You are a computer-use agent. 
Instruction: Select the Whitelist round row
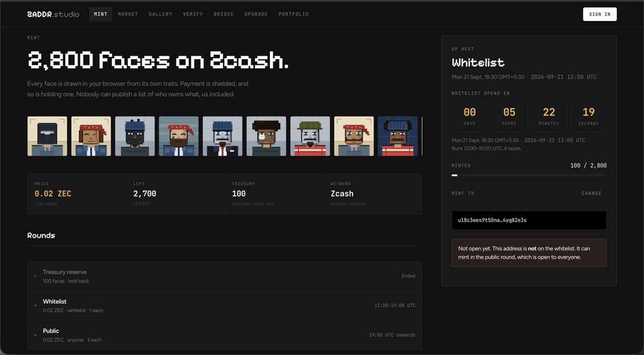pyautogui.click(x=225, y=306)
